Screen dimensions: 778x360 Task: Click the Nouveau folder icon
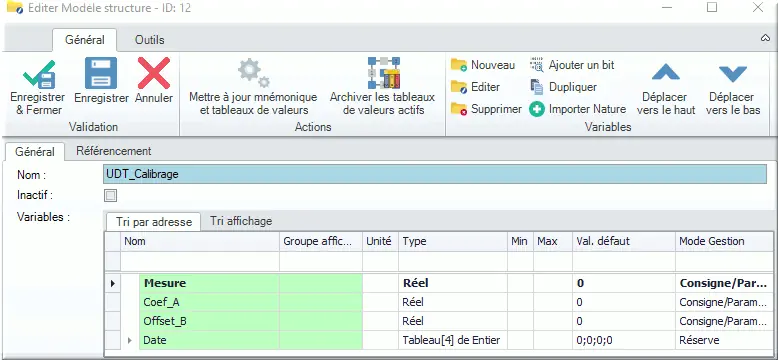point(458,65)
